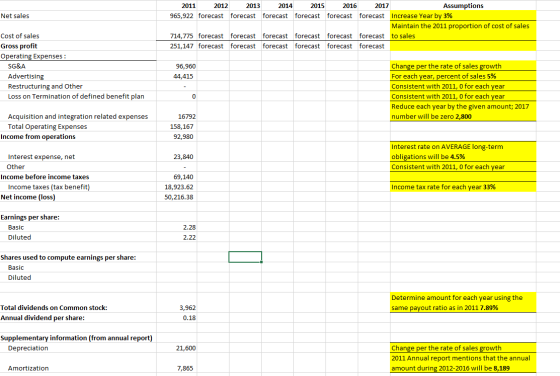The image size is (560, 376).
Task: Click the 'Gross profit' row label
Action: point(19,46)
